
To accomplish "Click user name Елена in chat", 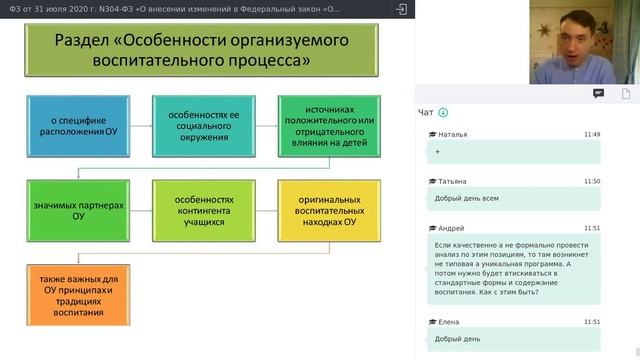I will pyautogui.click(x=449, y=322).
